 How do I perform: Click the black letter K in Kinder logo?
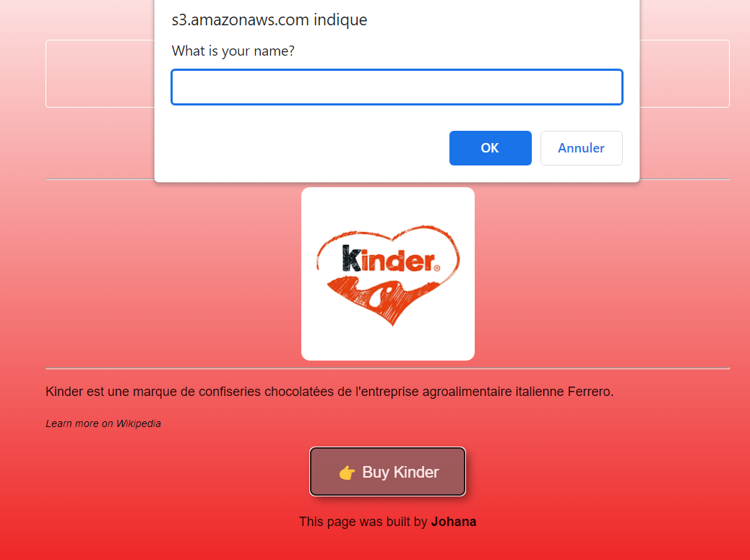pos(352,259)
